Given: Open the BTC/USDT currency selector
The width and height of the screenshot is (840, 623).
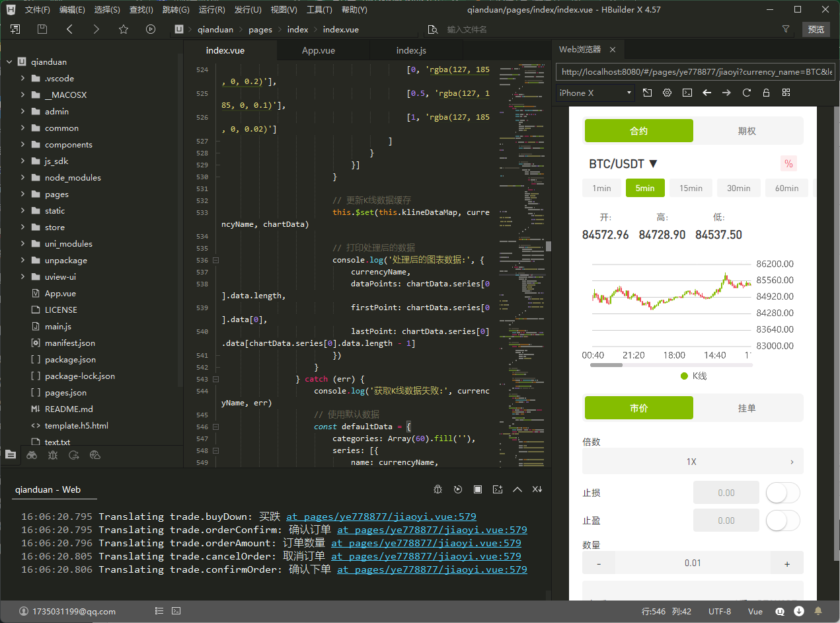Looking at the screenshot, I should click(623, 163).
